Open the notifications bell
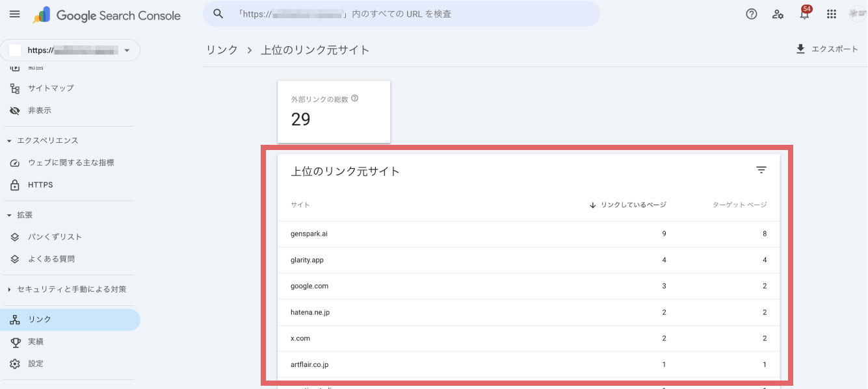Image resolution: width=868 pixels, height=389 pixels. click(804, 14)
